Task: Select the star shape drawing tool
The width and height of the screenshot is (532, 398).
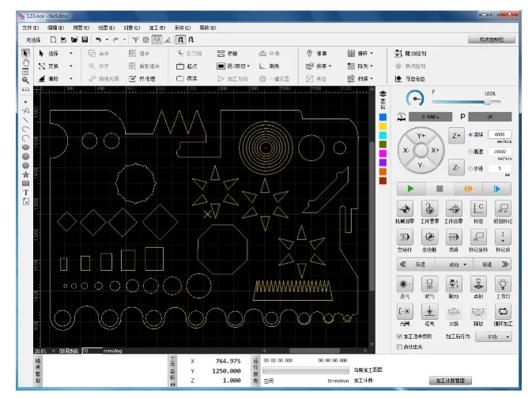Action: (x=25, y=175)
